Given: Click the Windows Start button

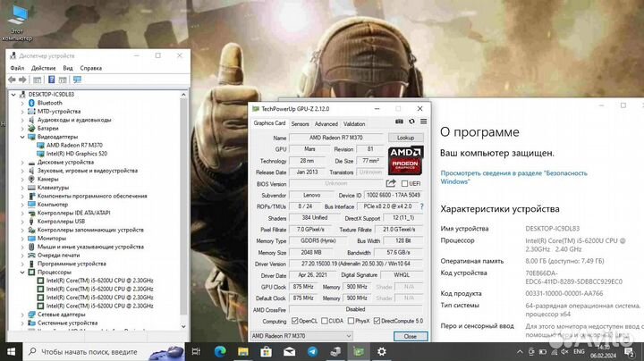Looking at the screenshot, I should (11, 351).
